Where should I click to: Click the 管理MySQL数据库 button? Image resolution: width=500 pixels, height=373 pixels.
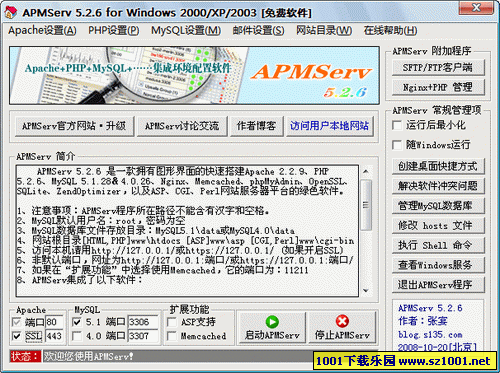click(438, 206)
